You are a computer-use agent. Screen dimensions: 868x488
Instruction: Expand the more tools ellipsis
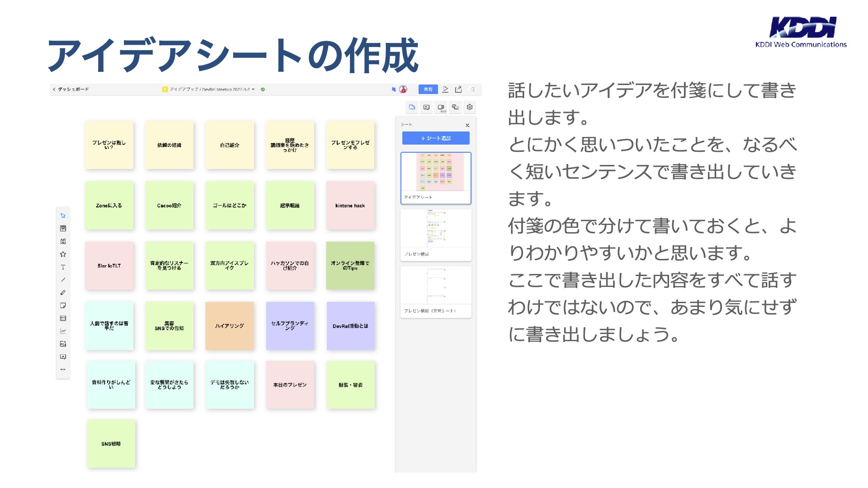tap(63, 369)
